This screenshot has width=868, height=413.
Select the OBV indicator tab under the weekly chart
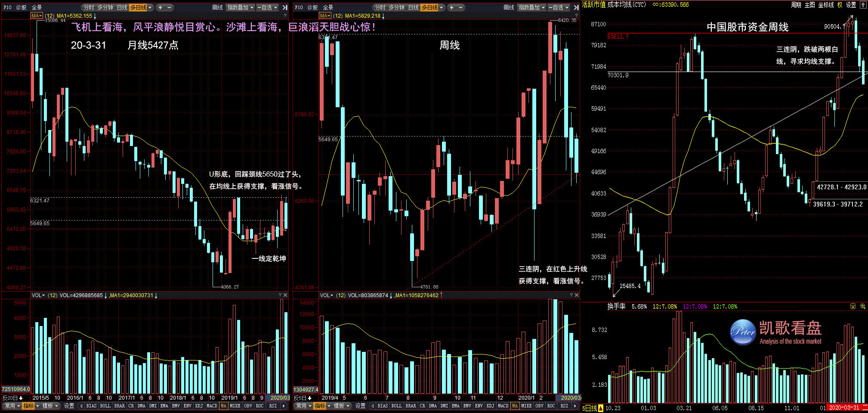pyautogui.click(x=539, y=406)
